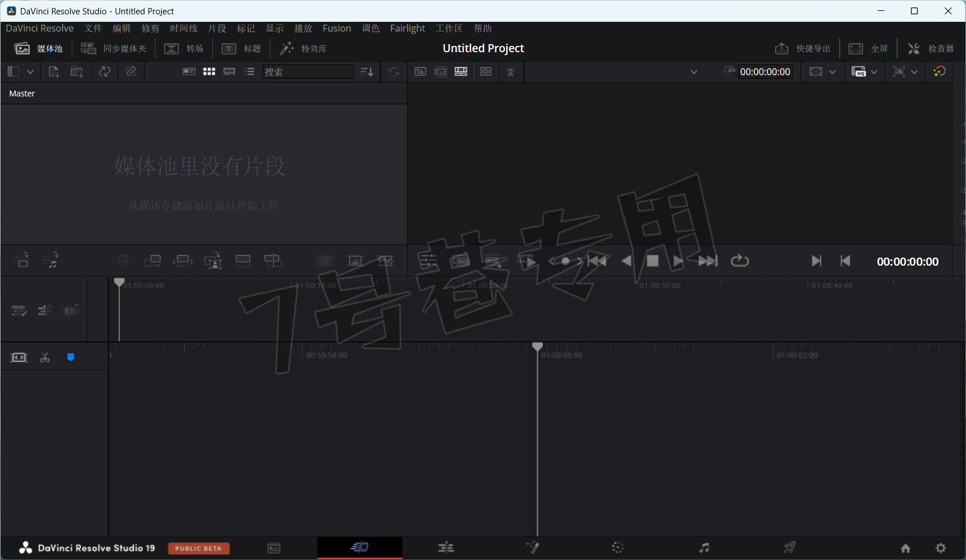This screenshot has width=966, height=560.
Task: Open the 编辑 (Edit) menu
Action: tap(122, 28)
